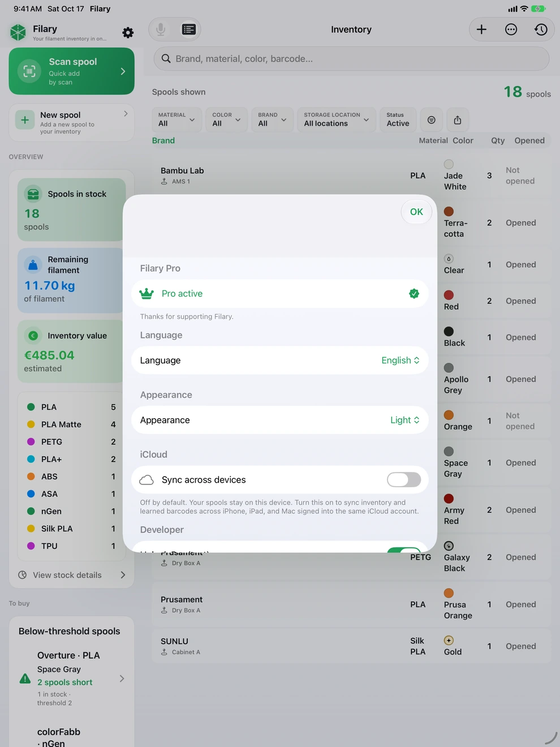This screenshot has width=560, height=747.
Task: Open the Pro active row
Action: [x=280, y=294]
